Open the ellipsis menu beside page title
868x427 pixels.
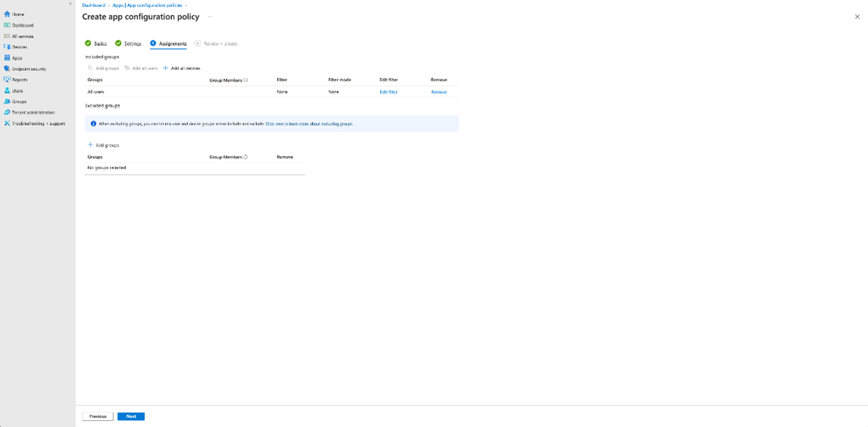(x=210, y=17)
